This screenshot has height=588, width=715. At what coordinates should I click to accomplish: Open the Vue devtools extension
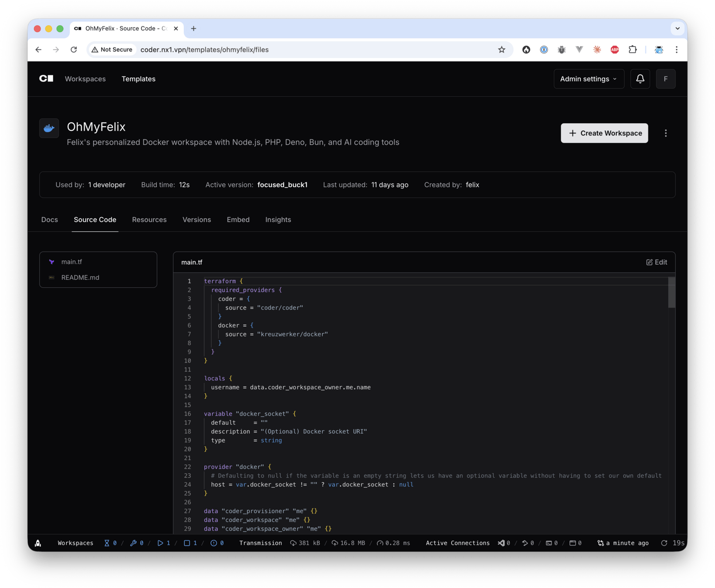(x=579, y=50)
